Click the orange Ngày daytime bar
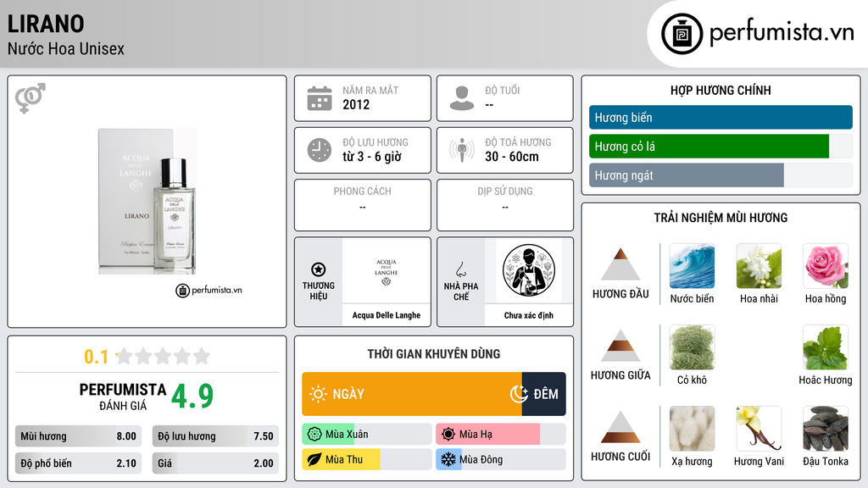Screen dimensions: 868x488 tap(412, 394)
